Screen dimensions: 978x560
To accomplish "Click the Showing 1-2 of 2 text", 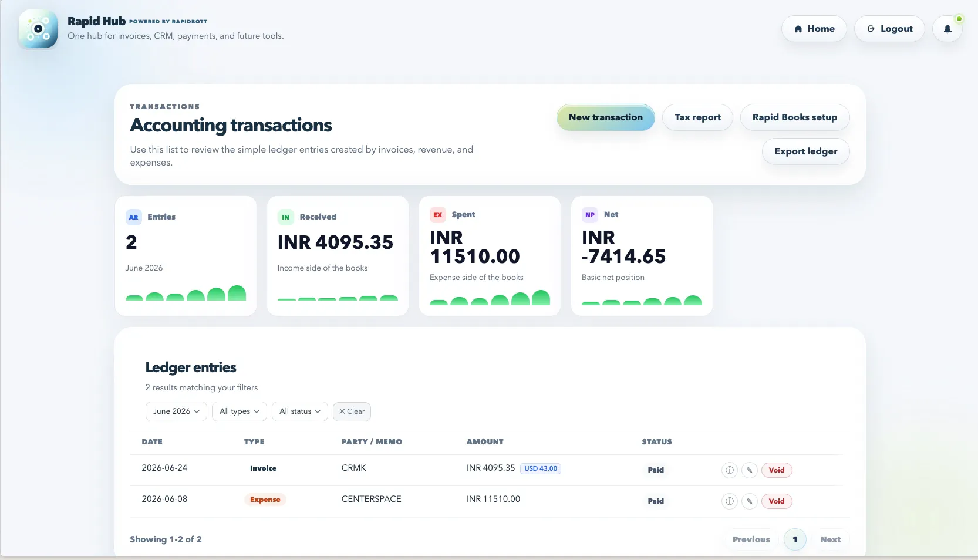I will (166, 539).
